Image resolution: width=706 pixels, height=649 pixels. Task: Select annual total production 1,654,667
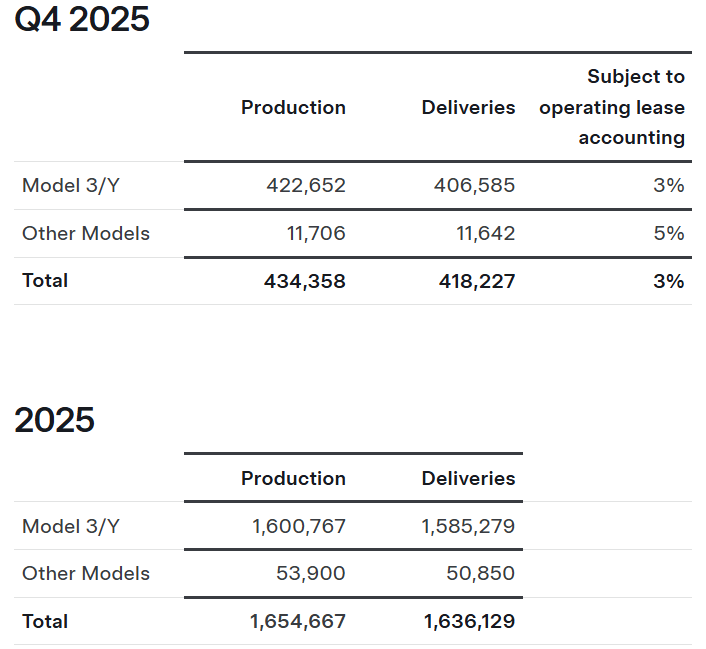pyautogui.click(x=298, y=621)
